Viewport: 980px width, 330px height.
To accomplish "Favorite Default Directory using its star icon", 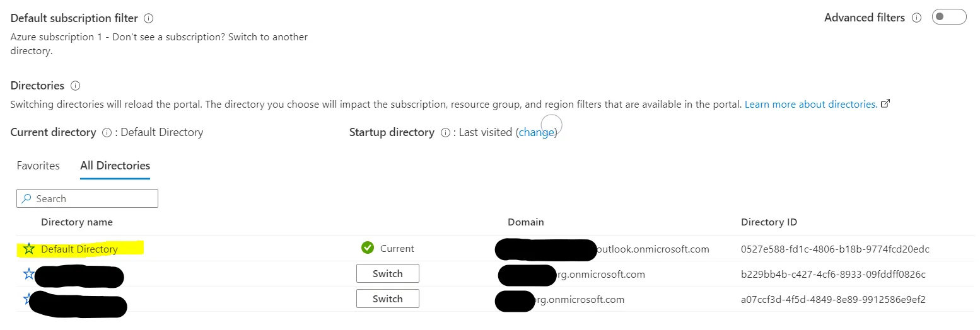I will coord(29,249).
